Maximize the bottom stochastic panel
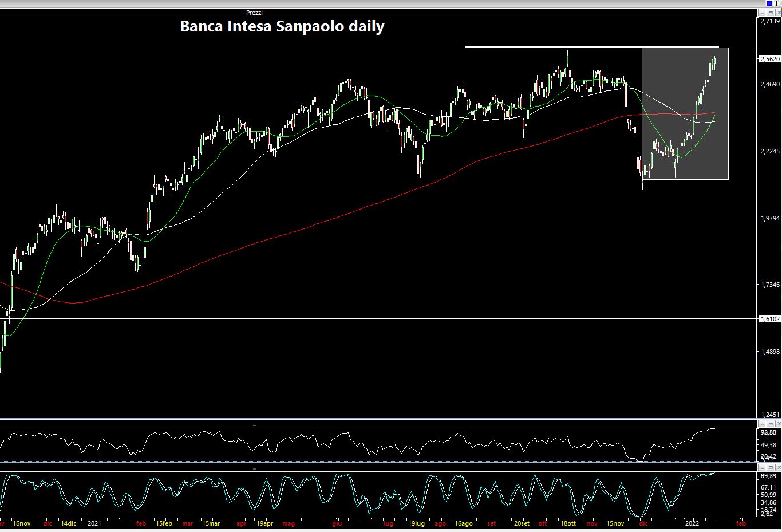Viewport: 782px width, 532px height. pos(771,467)
